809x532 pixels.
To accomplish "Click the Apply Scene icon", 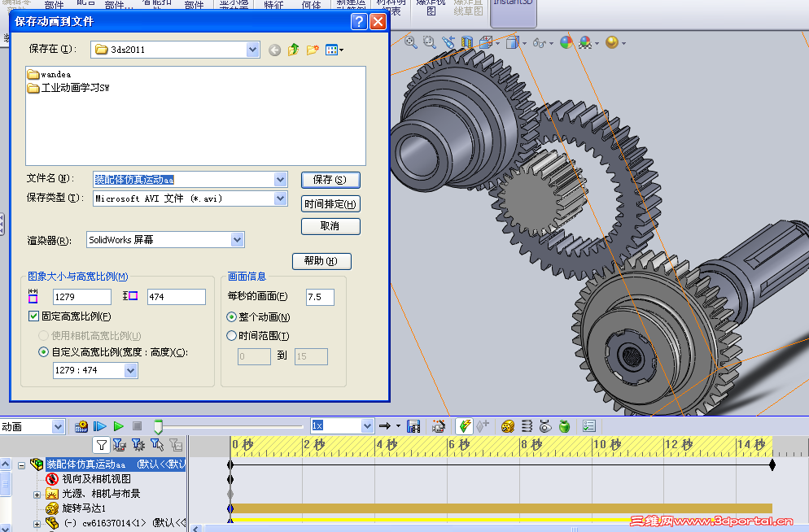I will pos(585,42).
